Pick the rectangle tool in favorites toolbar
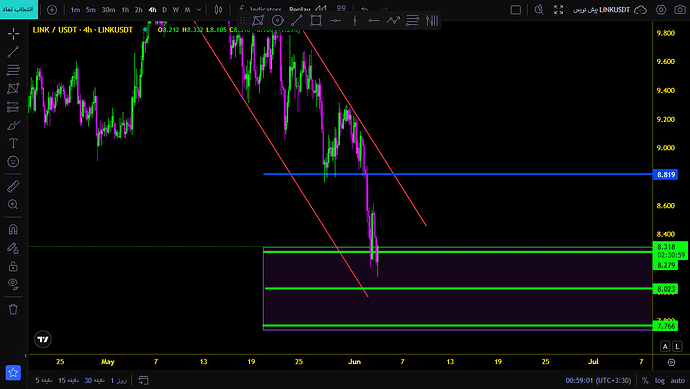690x389 pixels. pyautogui.click(x=316, y=20)
